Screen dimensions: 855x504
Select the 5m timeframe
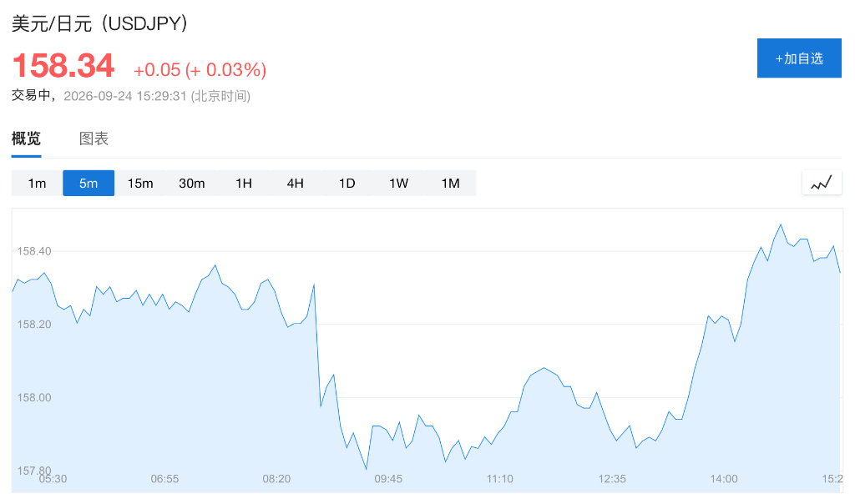click(x=89, y=183)
